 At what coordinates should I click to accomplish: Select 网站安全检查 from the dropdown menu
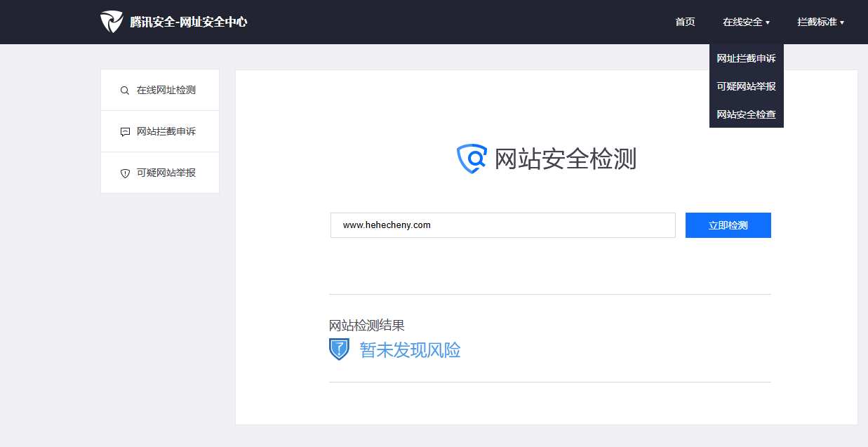click(746, 114)
